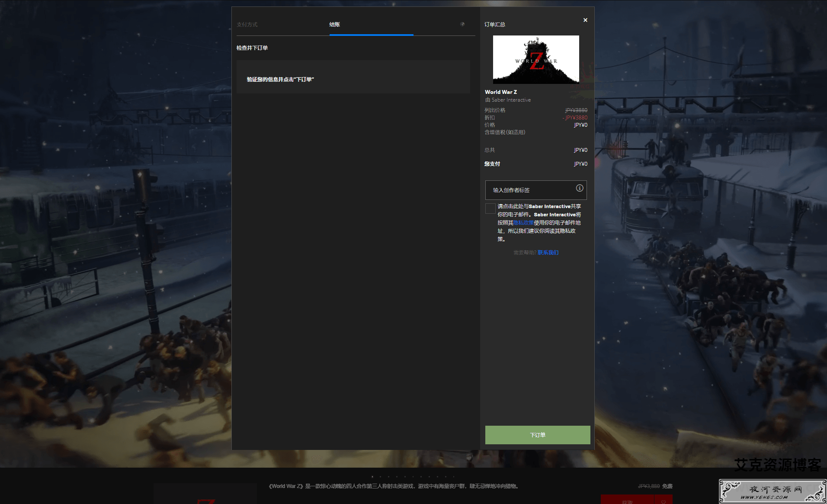Click the small icon beside the checkout tab
Viewport: 827px width, 504px height.
point(462,24)
